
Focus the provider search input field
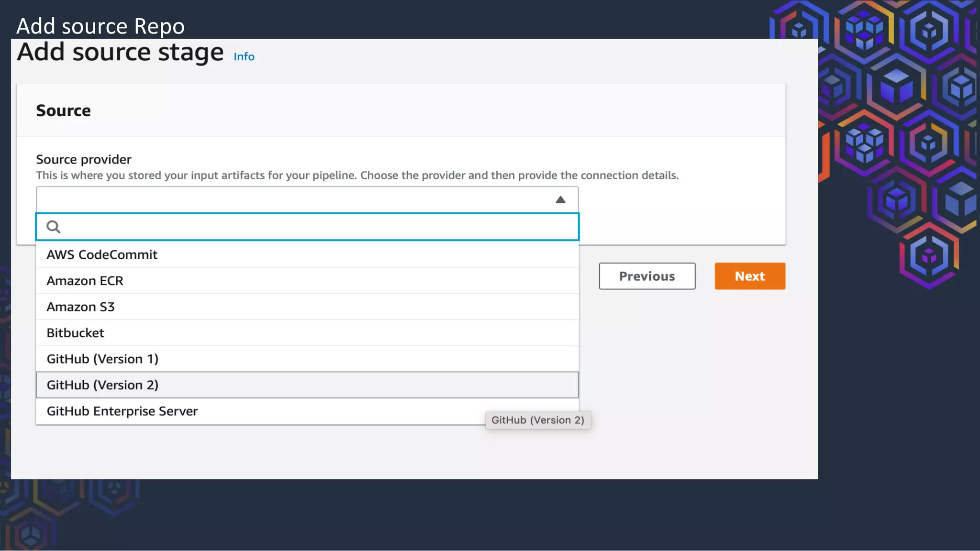click(307, 227)
